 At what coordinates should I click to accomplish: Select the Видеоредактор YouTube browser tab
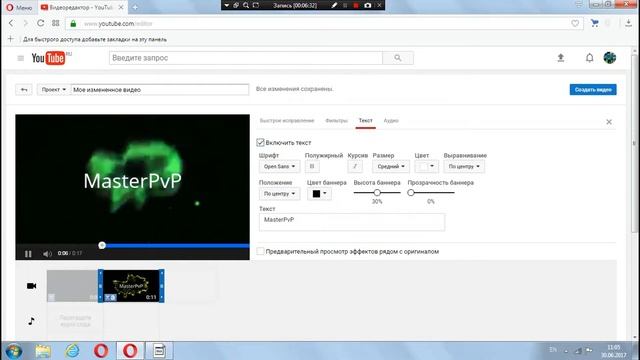[82, 7]
